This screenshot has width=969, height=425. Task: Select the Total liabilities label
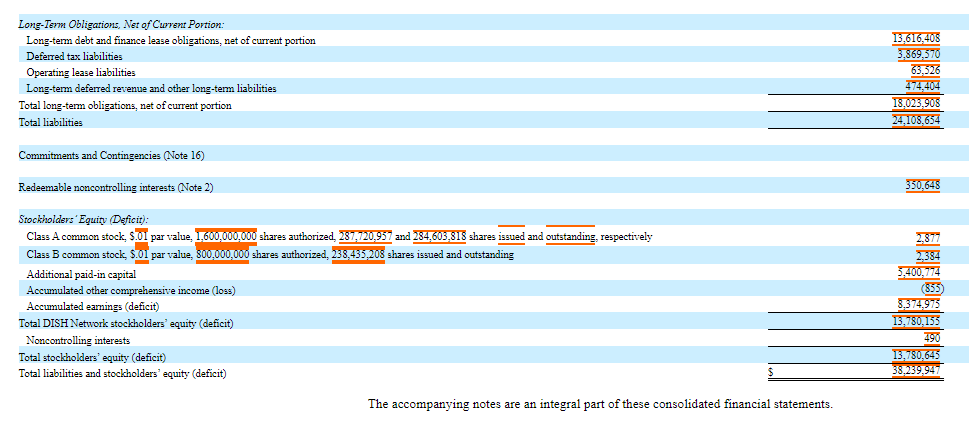(51, 122)
